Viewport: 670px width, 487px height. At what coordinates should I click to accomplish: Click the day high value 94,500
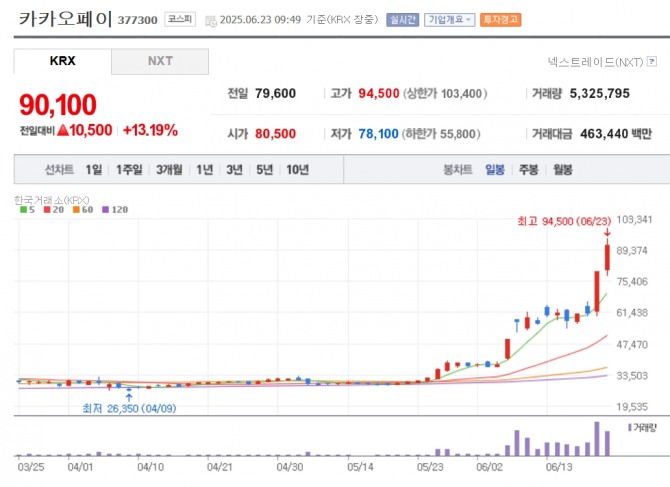point(379,94)
